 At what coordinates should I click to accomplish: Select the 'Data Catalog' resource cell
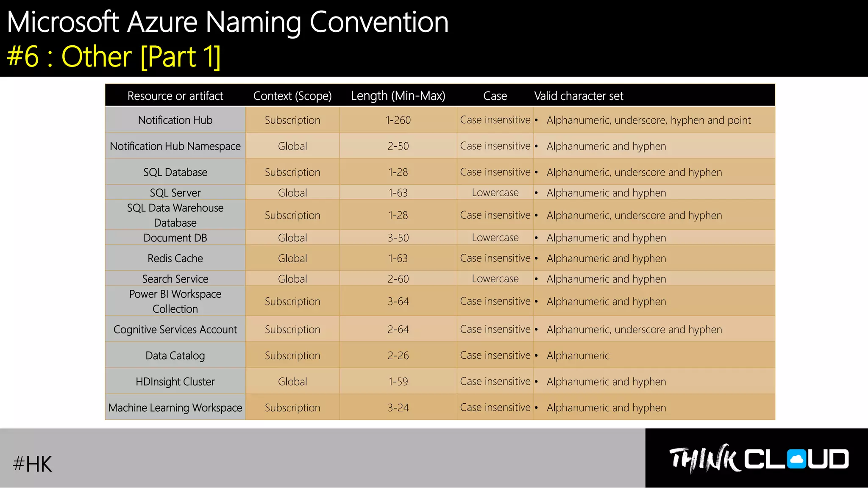click(175, 355)
